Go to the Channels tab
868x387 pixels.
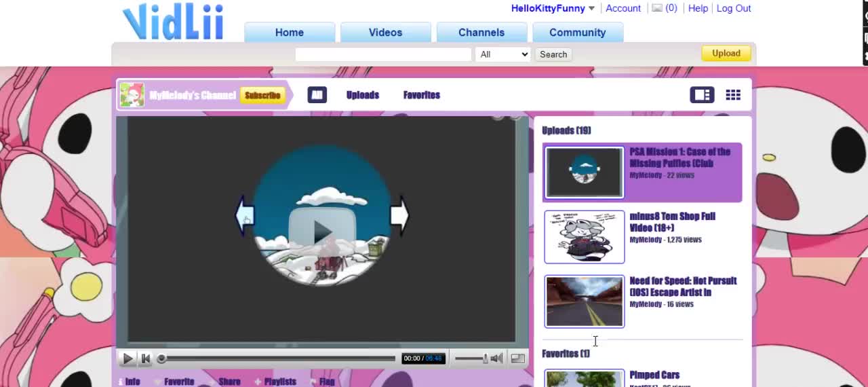(x=481, y=33)
